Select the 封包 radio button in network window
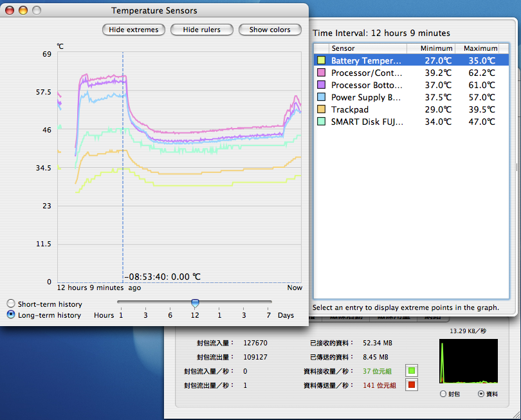The image size is (521, 420). click(443, 394)
